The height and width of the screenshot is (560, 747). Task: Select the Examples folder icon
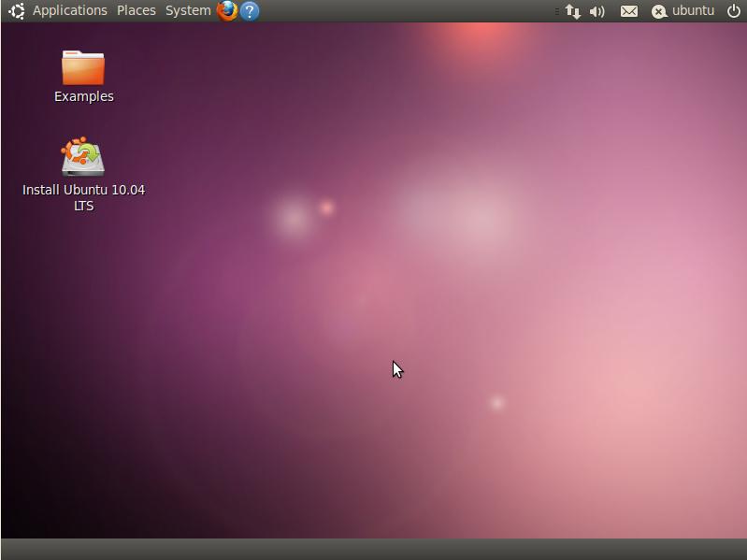tap(83, 67)
